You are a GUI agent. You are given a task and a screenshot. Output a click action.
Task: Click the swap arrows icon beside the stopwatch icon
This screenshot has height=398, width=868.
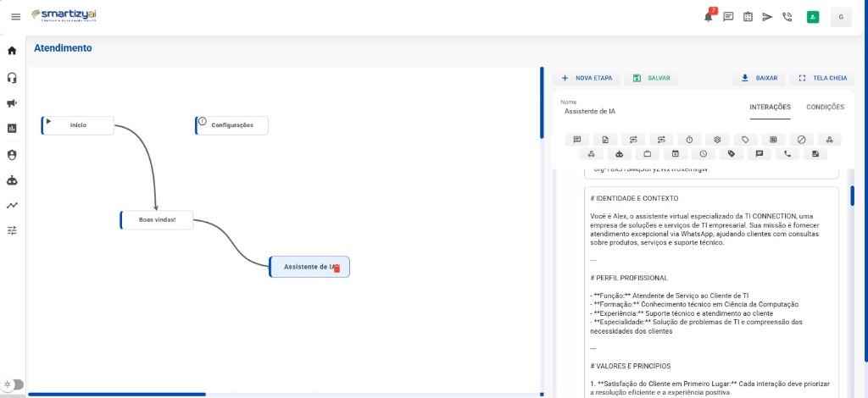pos(661,140)
